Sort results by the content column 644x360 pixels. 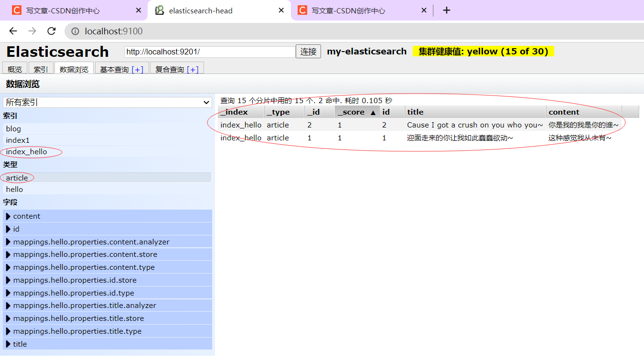click(584, 112)
